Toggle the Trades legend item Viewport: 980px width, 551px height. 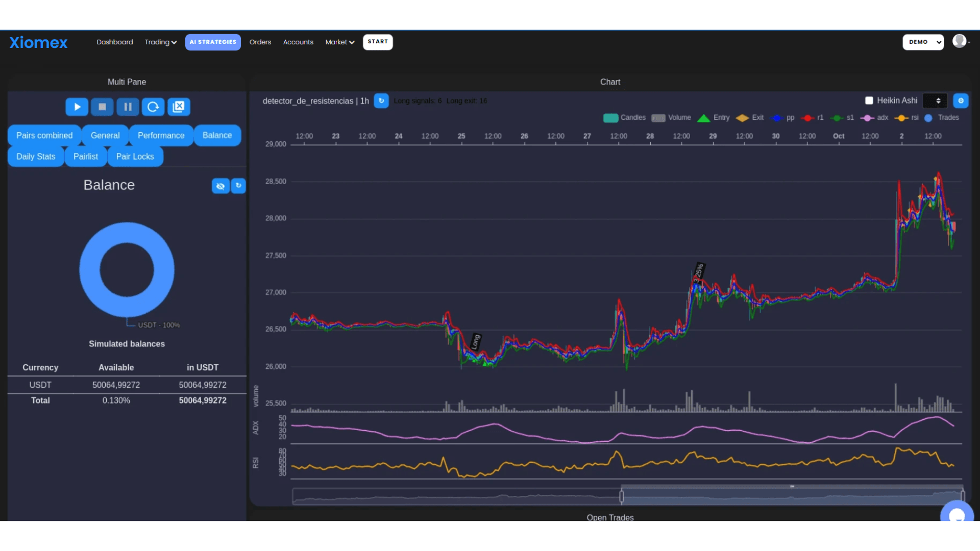coord(942,118)
